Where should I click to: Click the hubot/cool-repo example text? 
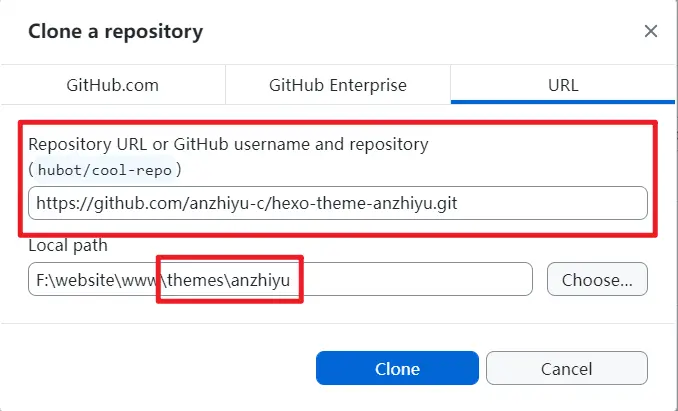click(105, 170)
